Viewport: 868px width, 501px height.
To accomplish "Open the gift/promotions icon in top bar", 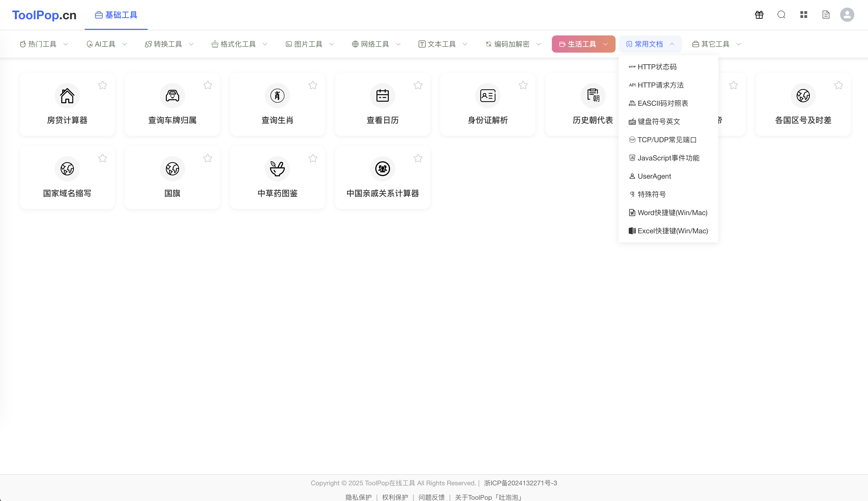I will [759, 14].
